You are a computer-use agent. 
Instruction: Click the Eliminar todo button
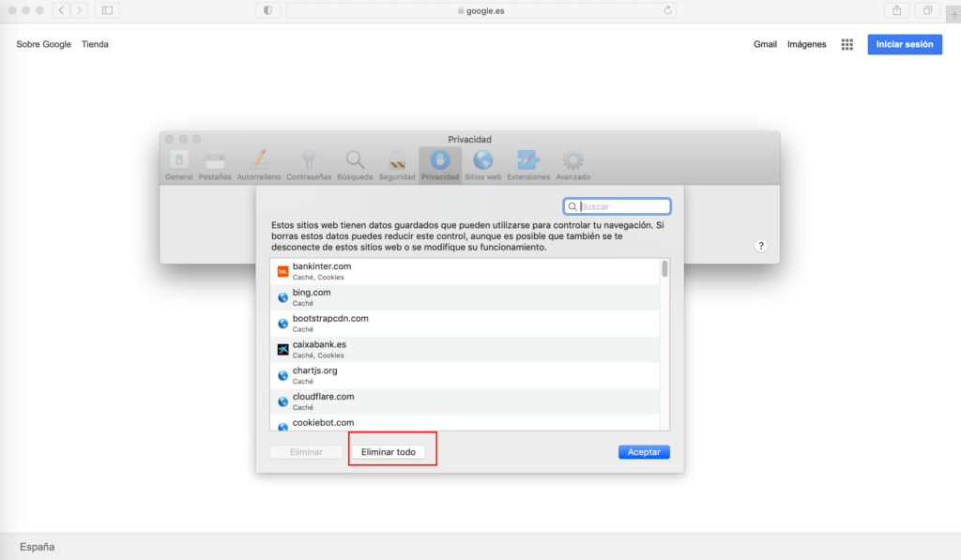click(x=389, y=452)
